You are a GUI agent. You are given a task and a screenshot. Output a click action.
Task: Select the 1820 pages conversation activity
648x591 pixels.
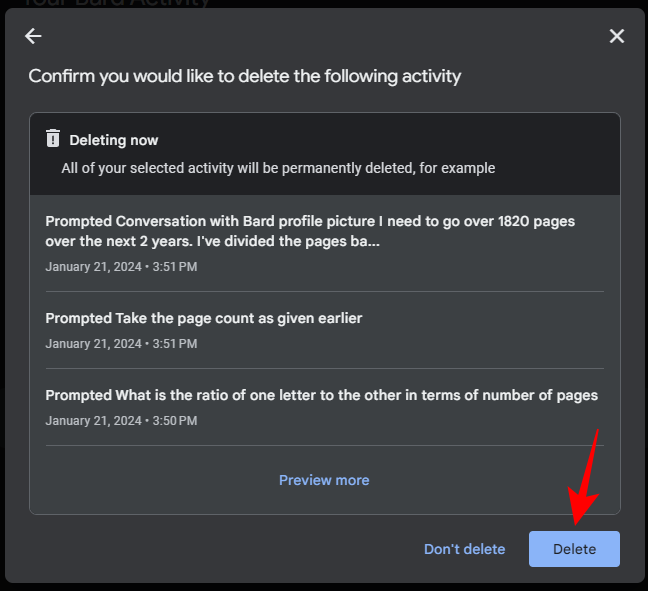click(x=310, y=230)
